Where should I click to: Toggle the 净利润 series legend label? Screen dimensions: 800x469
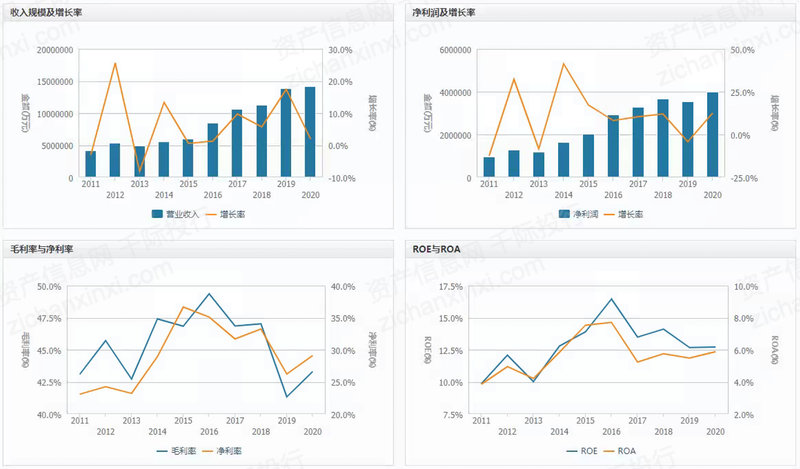coord(586,214)
